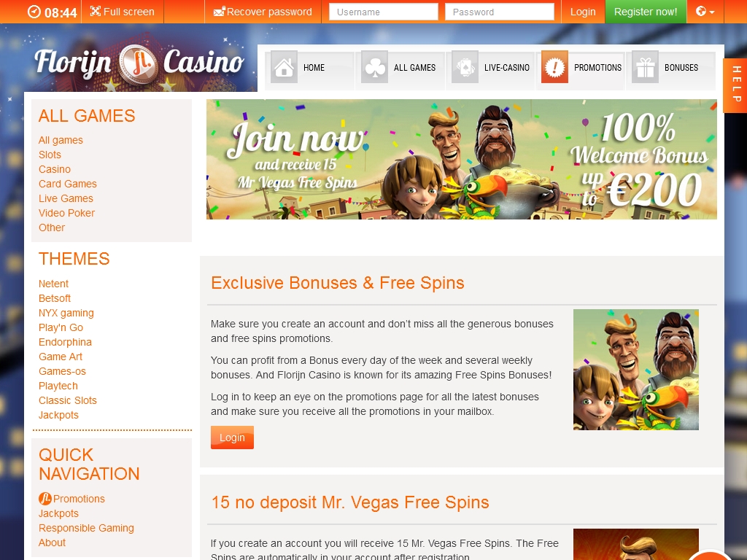Click the Florijn Casino logo
747x560 pixels.
point(139,63)
